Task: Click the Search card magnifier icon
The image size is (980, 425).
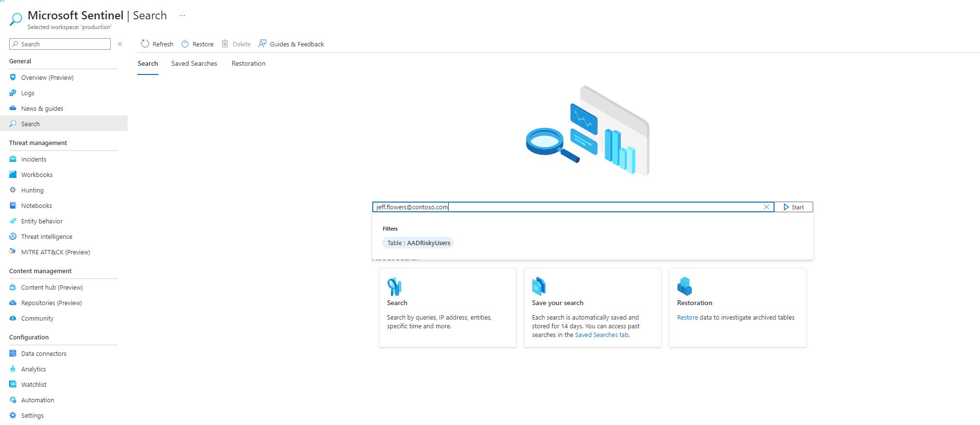Action: [395, 286]
